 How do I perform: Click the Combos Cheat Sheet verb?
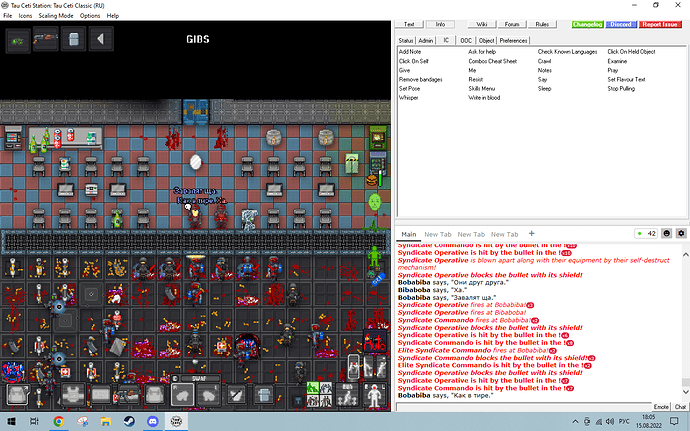pos(492,61)
